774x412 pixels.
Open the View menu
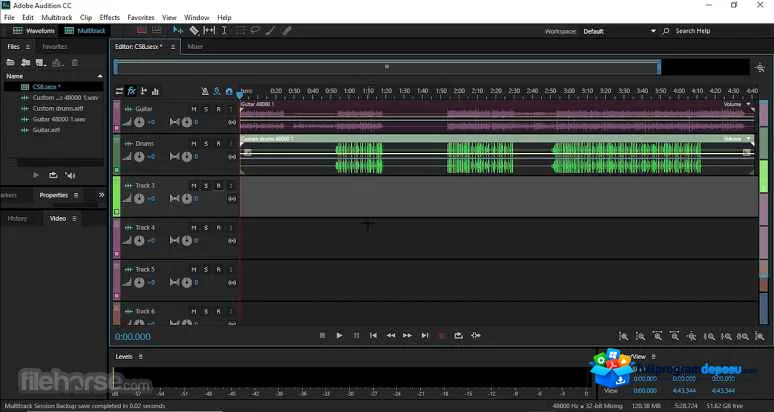169,17
